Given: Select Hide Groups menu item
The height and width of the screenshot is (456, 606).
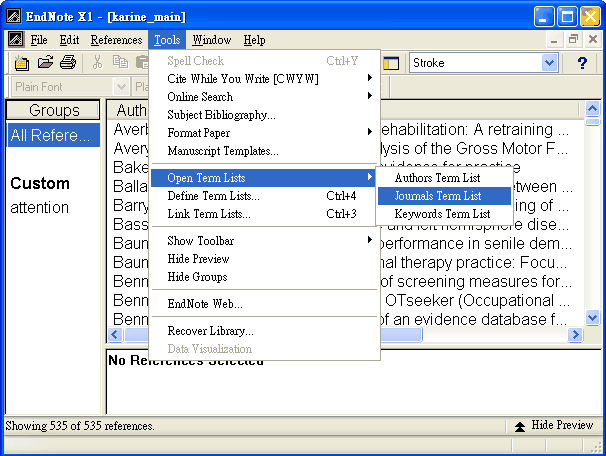Looking at the screenshot, I should [264, 277].
